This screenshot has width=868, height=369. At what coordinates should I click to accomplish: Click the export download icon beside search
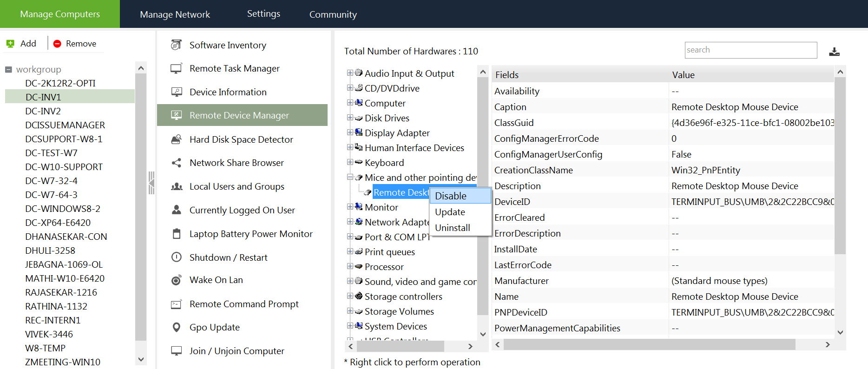click(834, 51)
